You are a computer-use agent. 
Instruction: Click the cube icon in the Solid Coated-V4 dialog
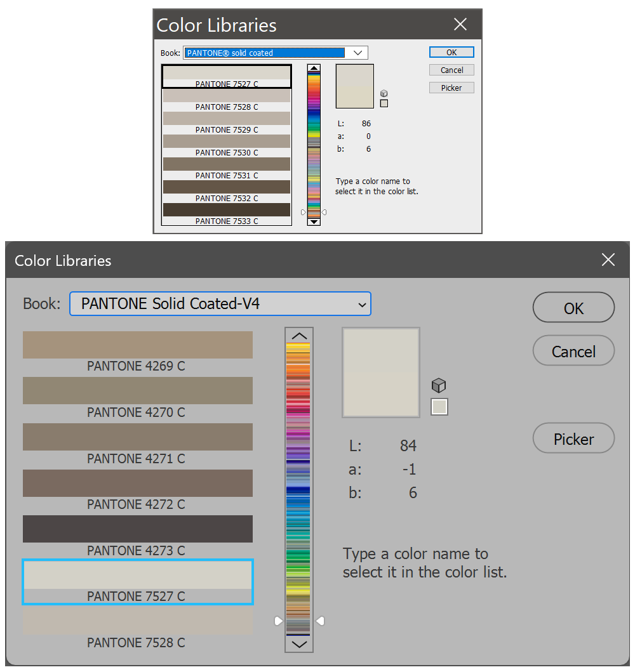(x=439, y=385)
